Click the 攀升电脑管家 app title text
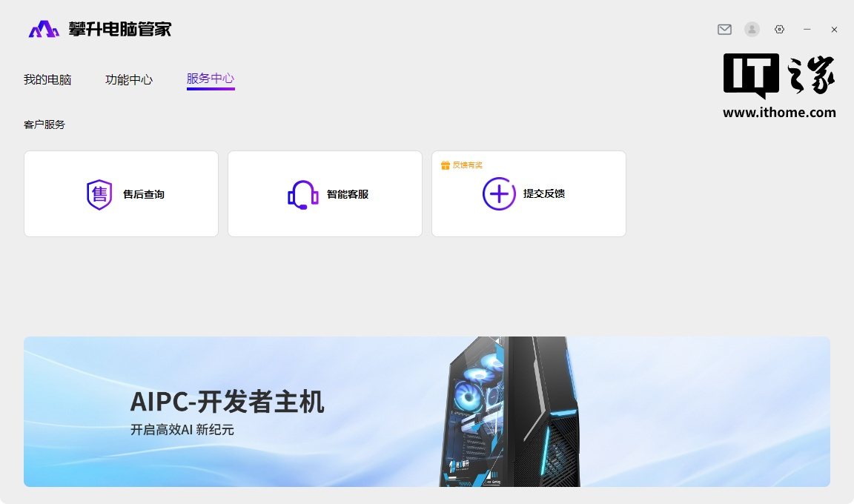This screenshot has width=854, height=504. (120, 30)
